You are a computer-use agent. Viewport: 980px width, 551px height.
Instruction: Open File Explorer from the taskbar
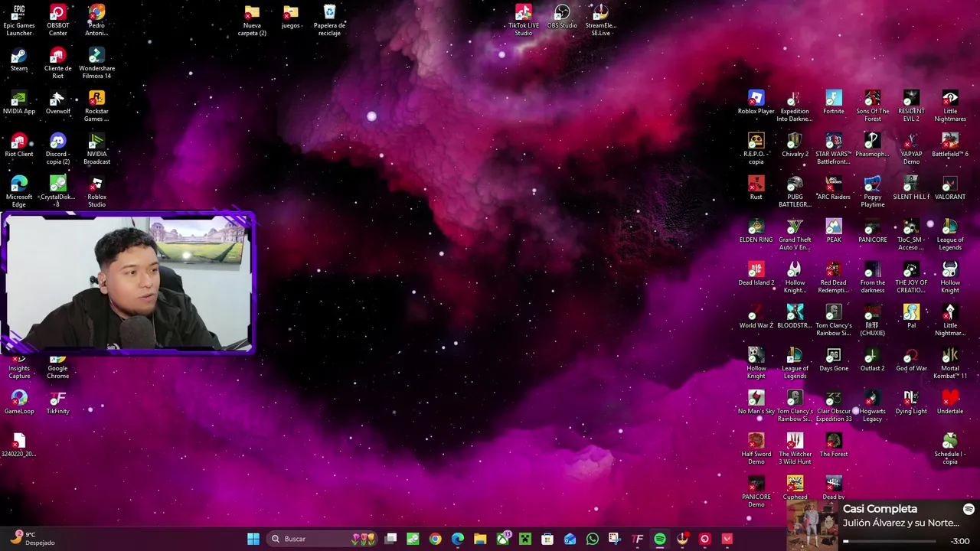(x=480, y=539)
